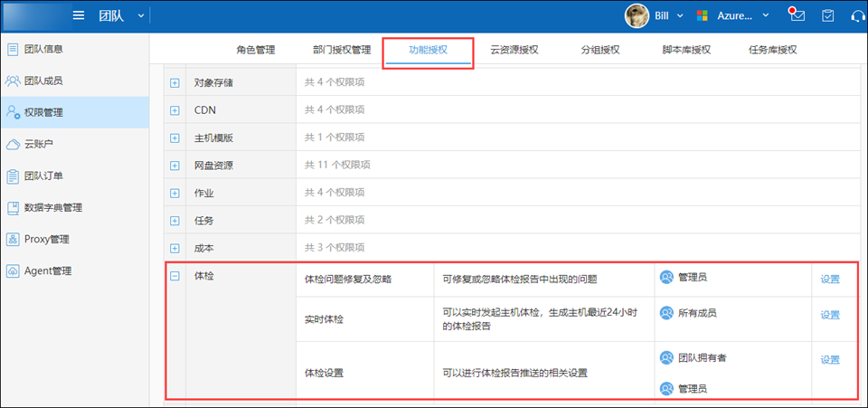868x408 pixels.
Task: Switch to 分组授权 tab
Action: tap(600, 50)
